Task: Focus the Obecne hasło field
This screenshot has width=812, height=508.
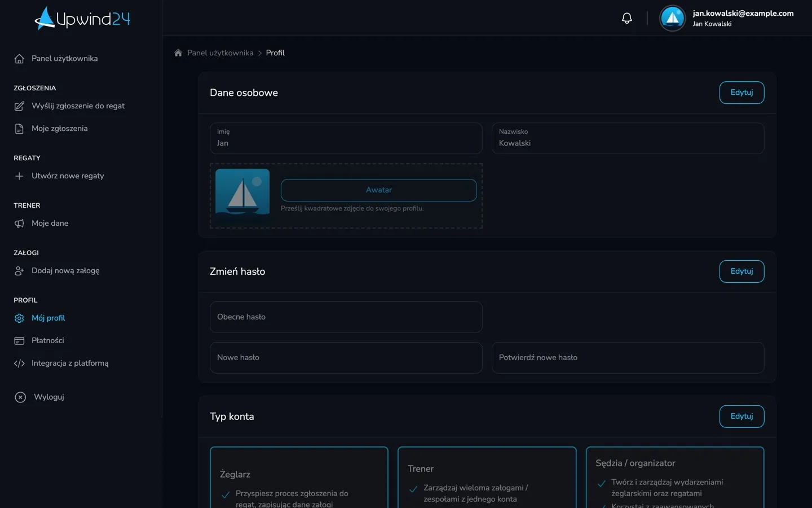Action: 346,317
